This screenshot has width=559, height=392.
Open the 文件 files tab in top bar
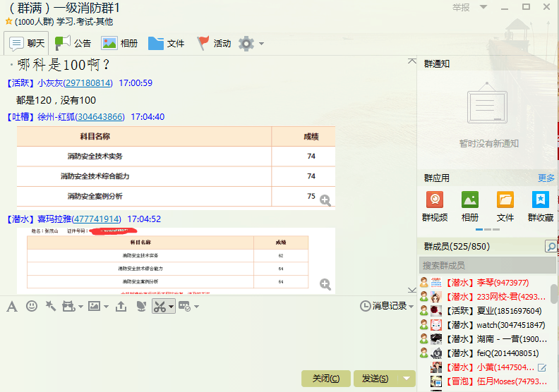click(166, 43)
